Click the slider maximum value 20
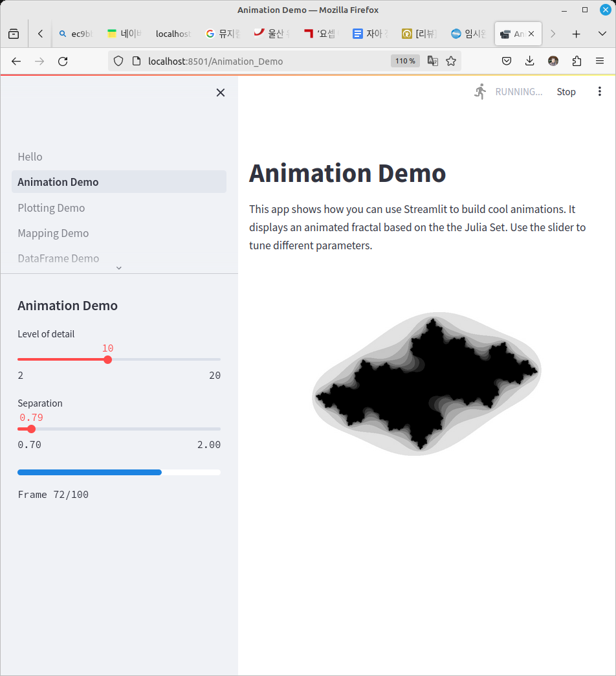The image size is (616, 676). pyautogui.click(x=215, y=376)
